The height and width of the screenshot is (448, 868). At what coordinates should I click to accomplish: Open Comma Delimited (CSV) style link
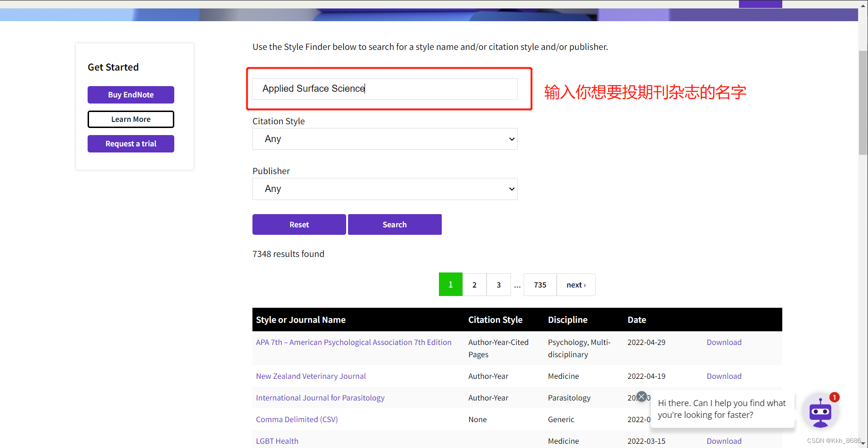pyautogui.click(x=297, y=419)
